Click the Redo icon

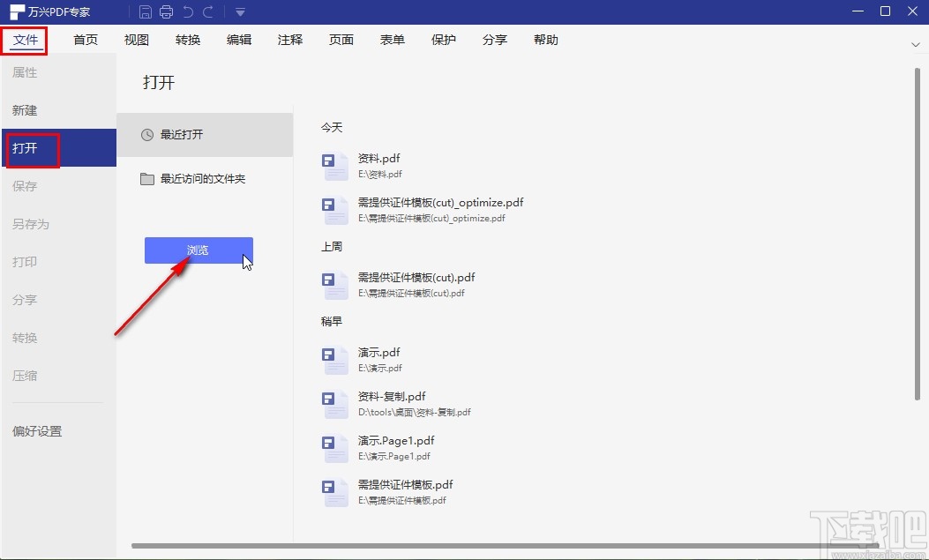tap(208, 11)
